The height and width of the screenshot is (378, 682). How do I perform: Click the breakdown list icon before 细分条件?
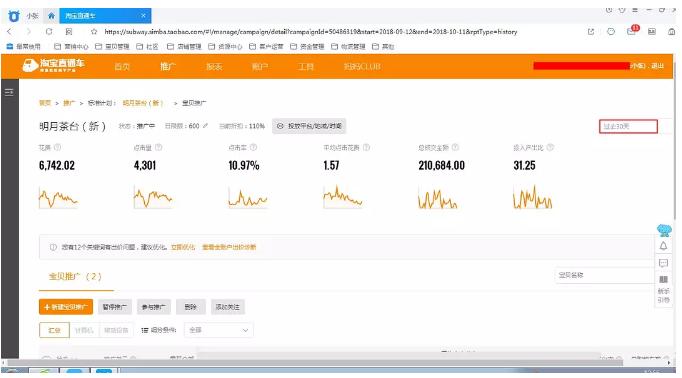click(x=145, y=330)
